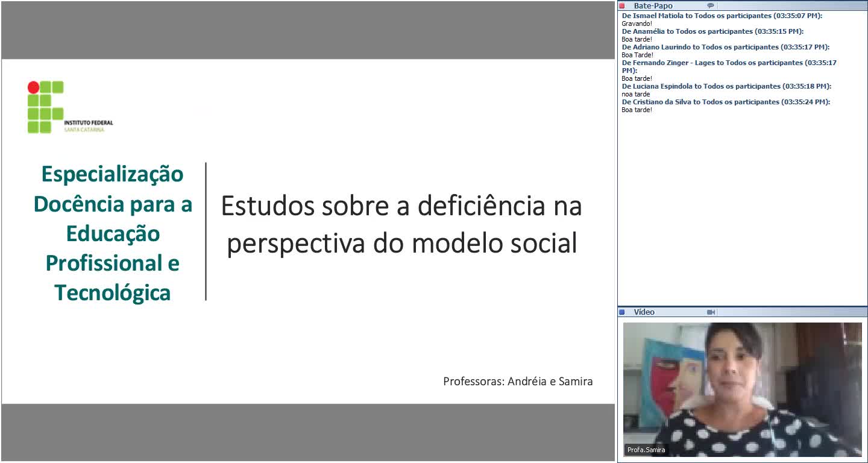Click the 'Profa.Samira' name label on video
Image resolution: width=868 pixels, height=463 pixels.
click(646, 450)
